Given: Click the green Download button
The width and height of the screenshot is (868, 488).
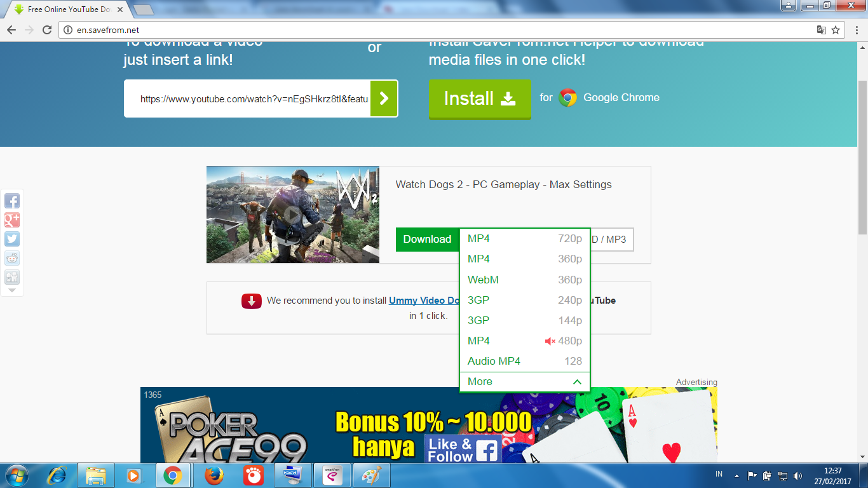Looking at the screenshot, I should point(427,240).
